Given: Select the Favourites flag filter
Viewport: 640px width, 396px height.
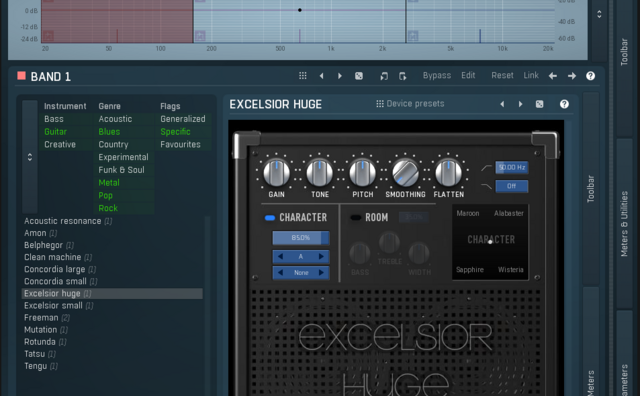Looking at the screenshot, I should (180, 144).
